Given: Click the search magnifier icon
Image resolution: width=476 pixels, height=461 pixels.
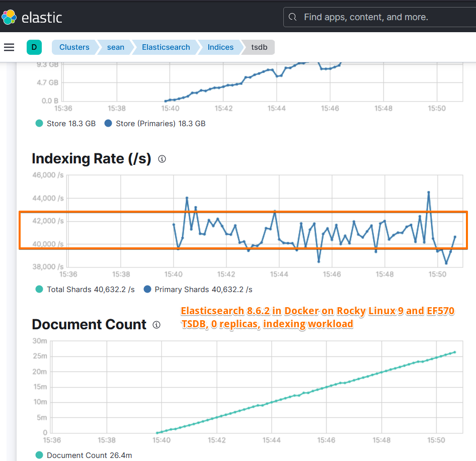Looking at the screenshot, I should click(x=292, y=17).
